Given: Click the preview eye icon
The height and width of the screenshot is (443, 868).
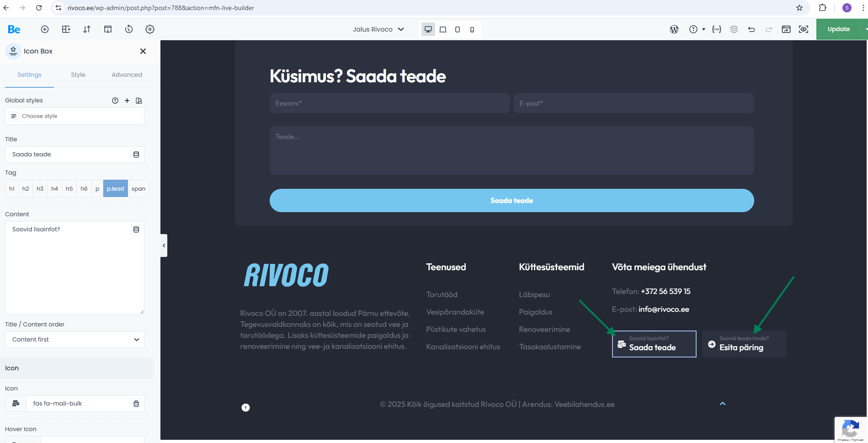Looking at the screenshot, I should tap(803, 29).
